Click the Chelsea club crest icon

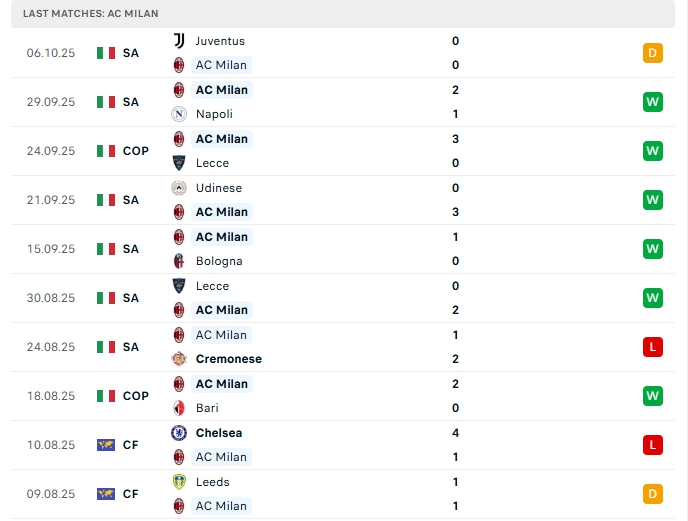click(179, 433)
